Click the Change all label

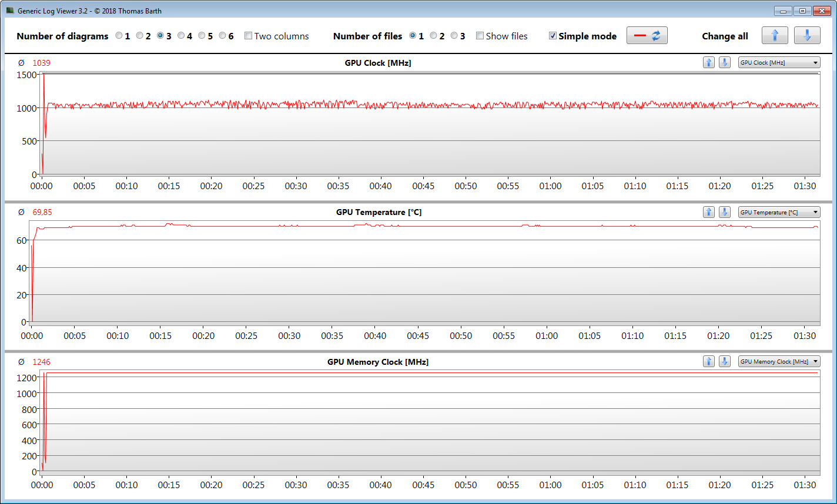[725, 36]
